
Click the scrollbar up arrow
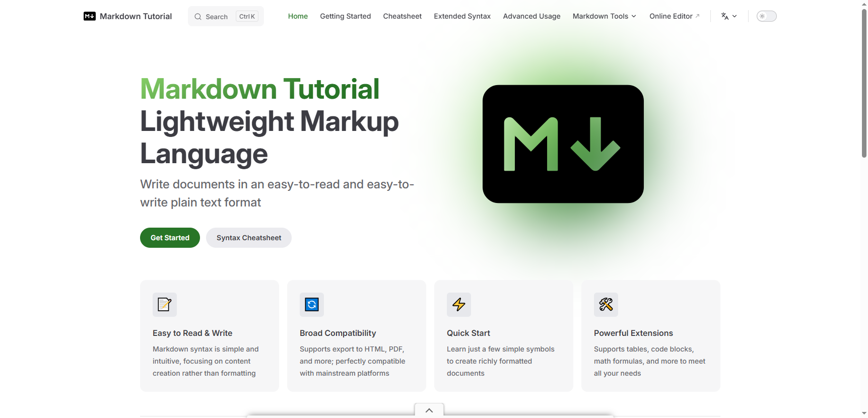864,4
